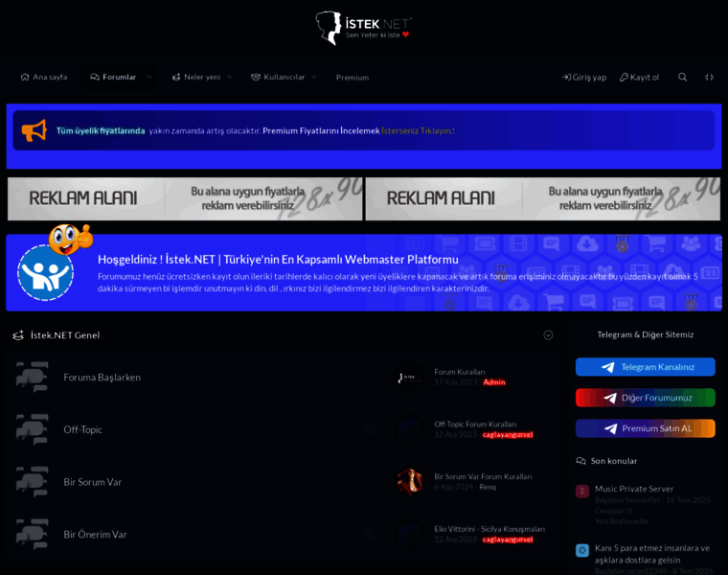Click sub-forum icon in Off-Topic row
Image resolution: width=728 pixels, height=575 pixels.
[370, 429]
